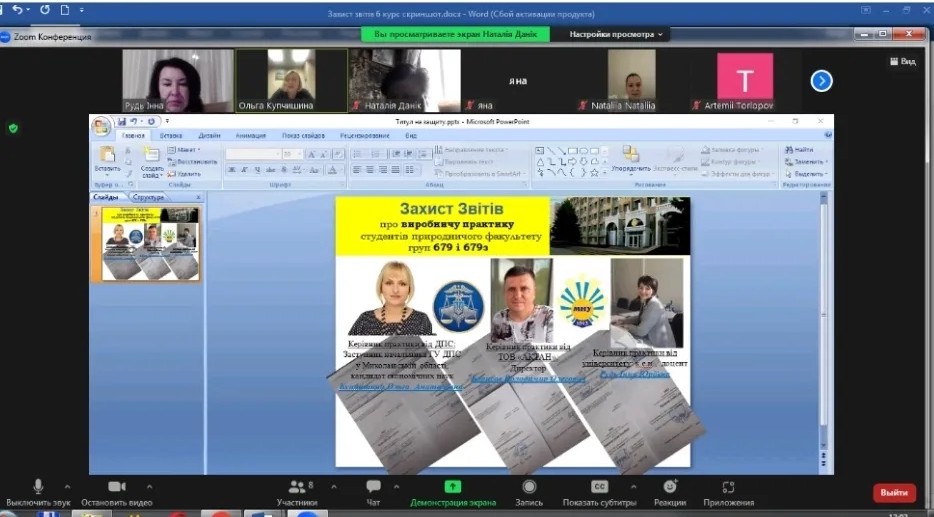This screenshot has width=934, height=517.
Task: Click the green encryption shield icon
Action: pyautogui.click(x=13, y=128)
